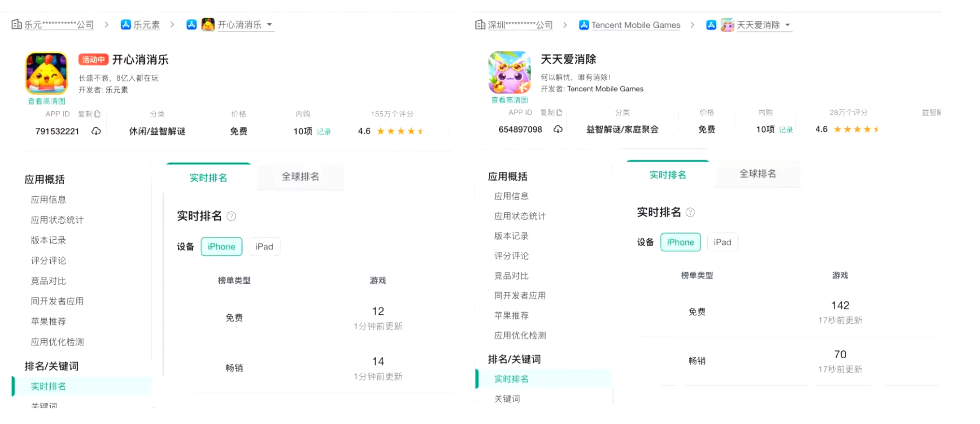The image size is (980, 424).
Task: Click 查看高清图 under 天天爱消除 icon
Action: point(510,100)
